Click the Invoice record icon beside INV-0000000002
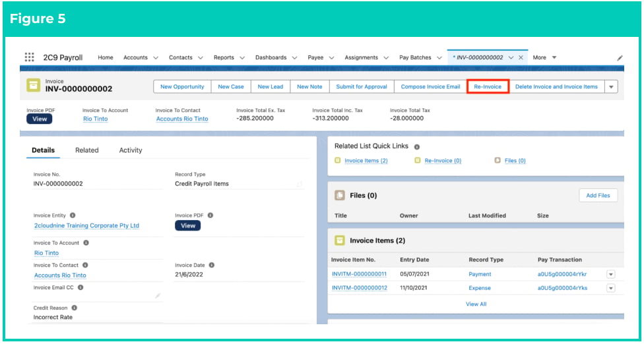This screenshot has width=644, height=344. (x=33, y=85)
